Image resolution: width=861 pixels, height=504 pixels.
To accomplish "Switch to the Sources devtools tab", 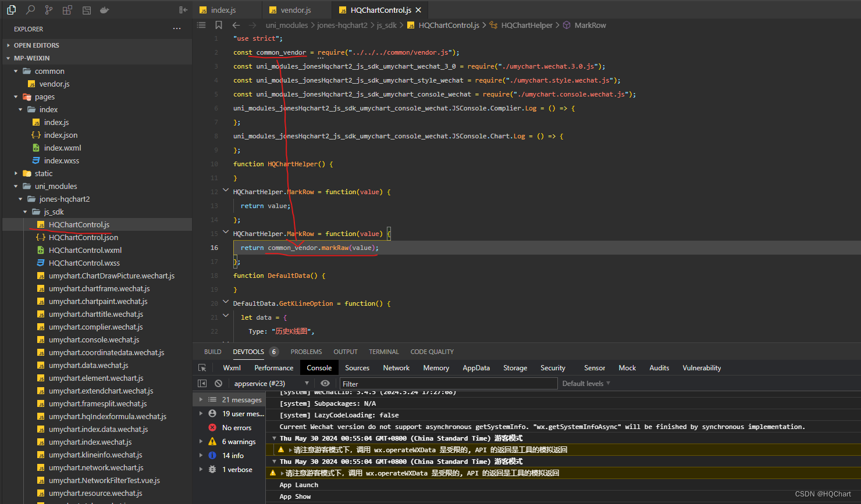I will 357,368.
